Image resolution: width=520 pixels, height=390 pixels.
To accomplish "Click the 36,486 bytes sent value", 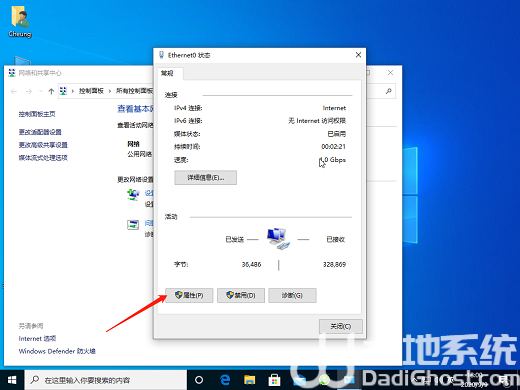I will click(251, 265).
